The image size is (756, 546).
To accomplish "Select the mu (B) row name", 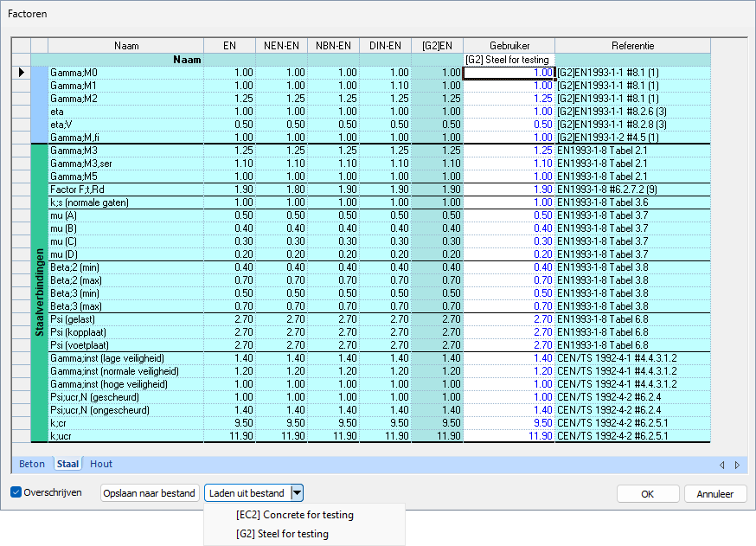I will pyautogui.click(x=63, y=228).
